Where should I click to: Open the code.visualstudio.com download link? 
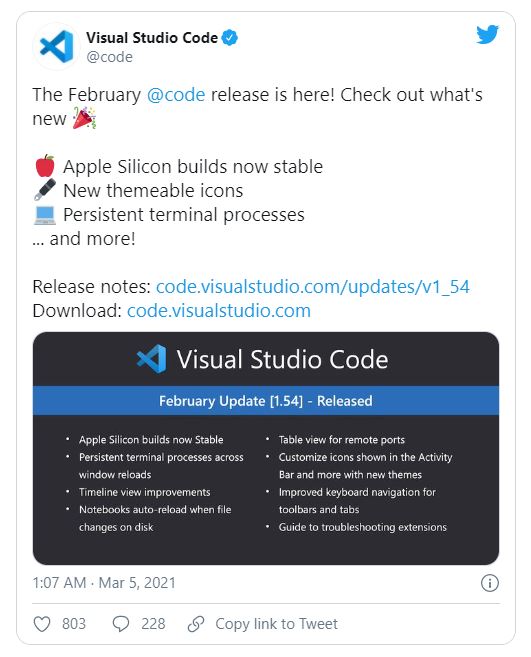pos(219,310)
